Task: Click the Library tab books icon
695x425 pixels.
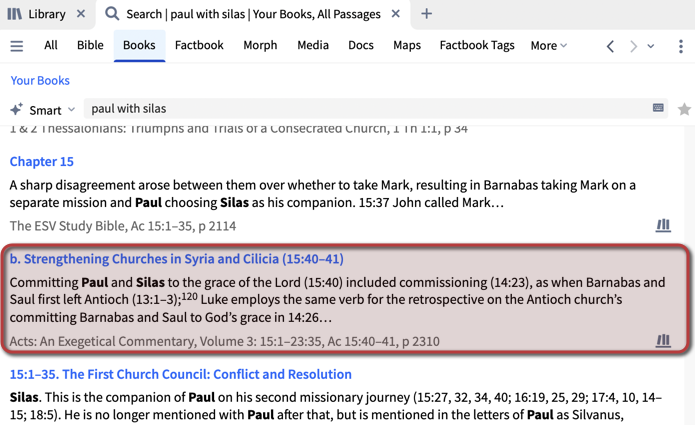Action: click(15, 14)
